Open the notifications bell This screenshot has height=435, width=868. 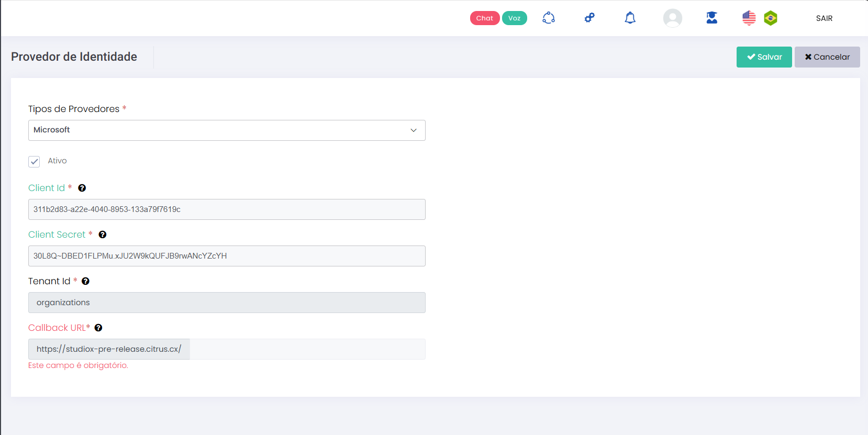coord(630,18)
